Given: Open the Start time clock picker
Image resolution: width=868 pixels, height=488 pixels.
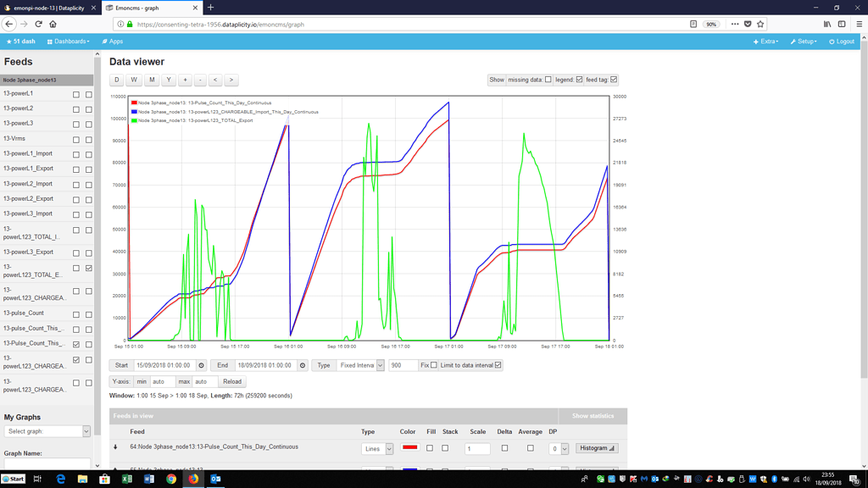Looking at the screenshot, I should click(200, 365).
